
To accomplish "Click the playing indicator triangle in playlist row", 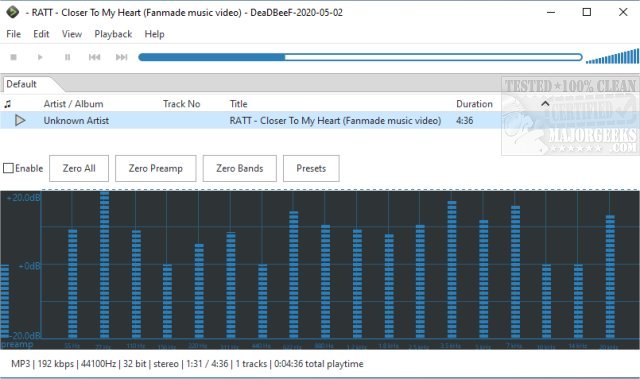I will click(20, 120).
